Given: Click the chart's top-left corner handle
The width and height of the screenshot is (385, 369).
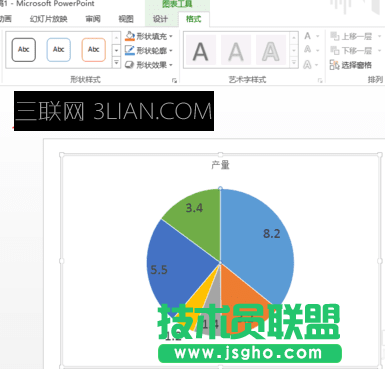Looking at the screenshot, I should (62, 155).
